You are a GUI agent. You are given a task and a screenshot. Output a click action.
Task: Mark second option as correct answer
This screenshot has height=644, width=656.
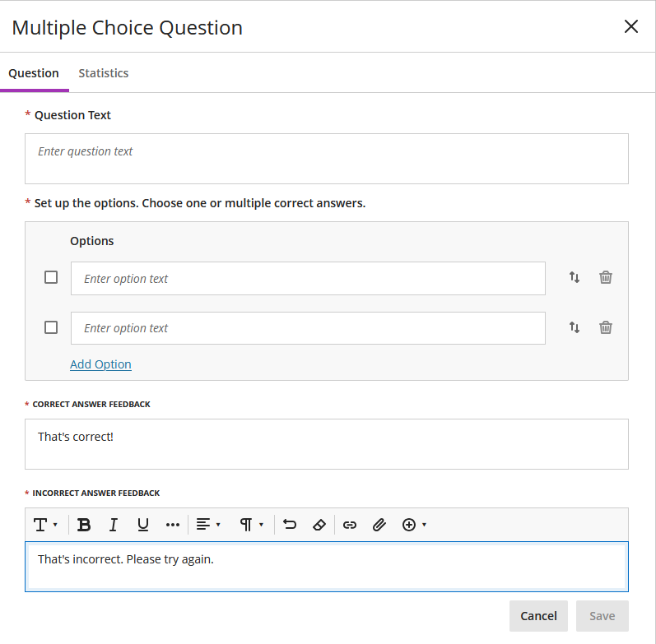point(51,327)
